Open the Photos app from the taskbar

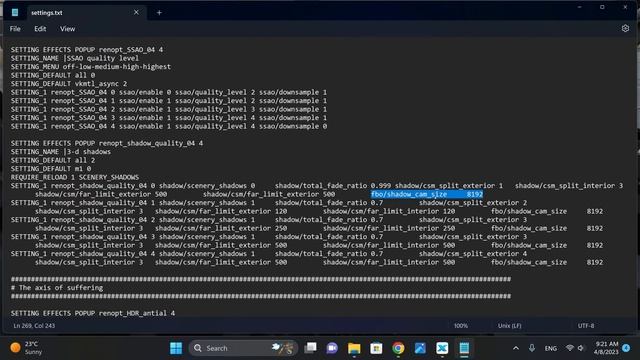click(420, 348)
